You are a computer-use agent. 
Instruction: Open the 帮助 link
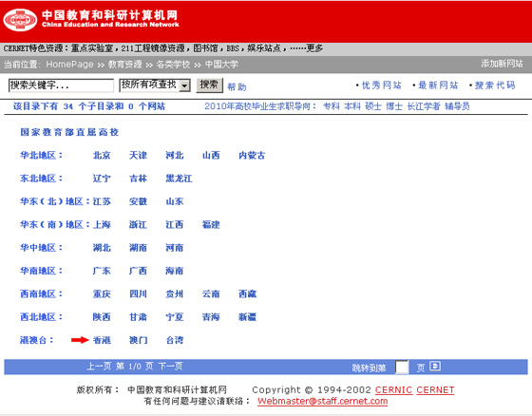pyautogui.click(x=237, y=86)
